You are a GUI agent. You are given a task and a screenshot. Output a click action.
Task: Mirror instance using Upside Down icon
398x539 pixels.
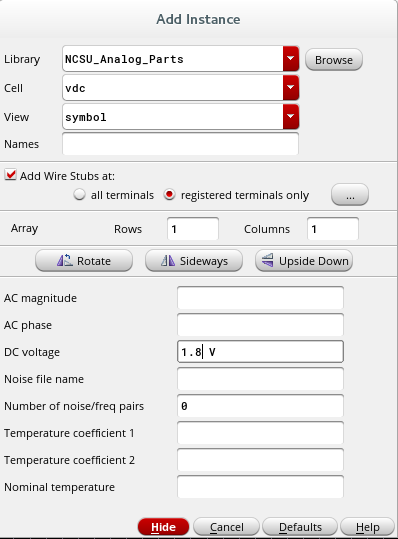click(304, 261)
